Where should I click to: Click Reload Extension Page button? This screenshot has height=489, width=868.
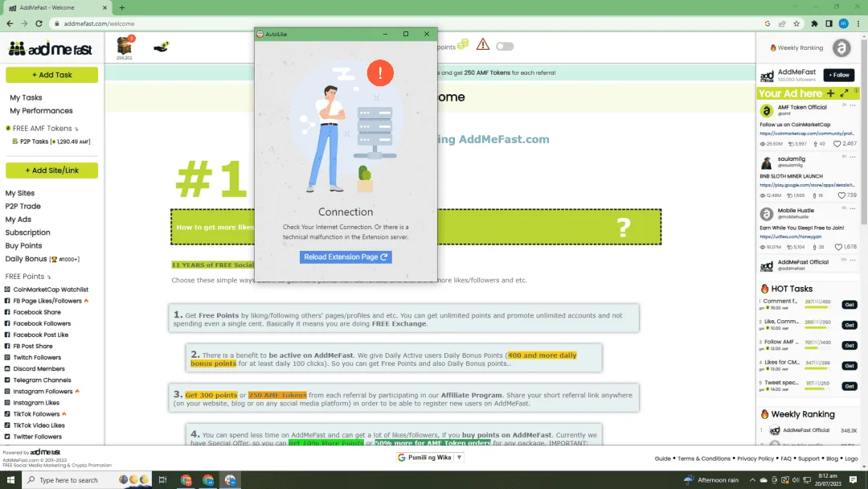346,257
